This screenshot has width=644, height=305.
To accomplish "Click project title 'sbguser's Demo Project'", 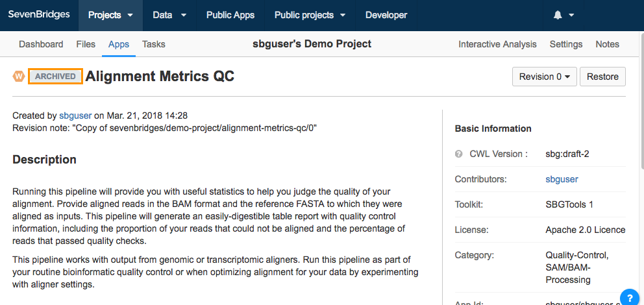I will tap(312, 43).
